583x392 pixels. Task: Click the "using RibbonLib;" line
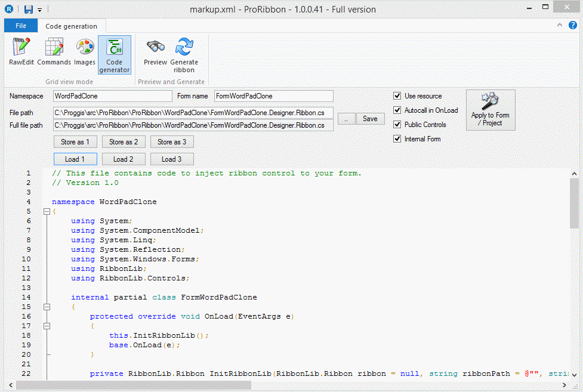click(x=109, y=268)
